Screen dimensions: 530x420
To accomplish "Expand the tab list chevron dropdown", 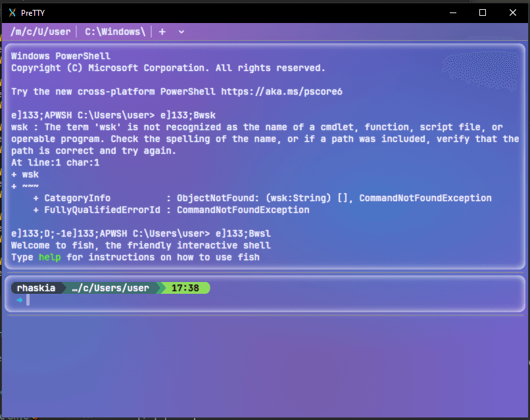I will tap(181, 32).
